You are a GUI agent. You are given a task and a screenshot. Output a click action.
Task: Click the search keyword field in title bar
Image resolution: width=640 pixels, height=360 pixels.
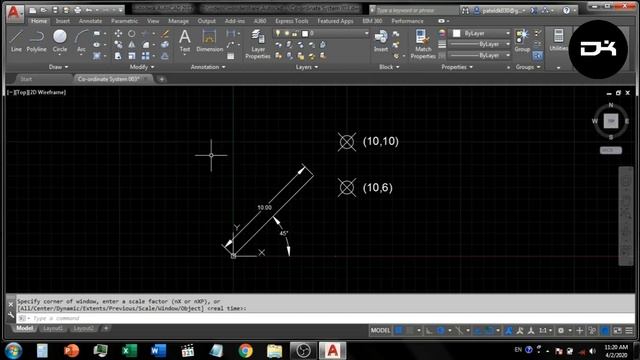pos(414,10)
